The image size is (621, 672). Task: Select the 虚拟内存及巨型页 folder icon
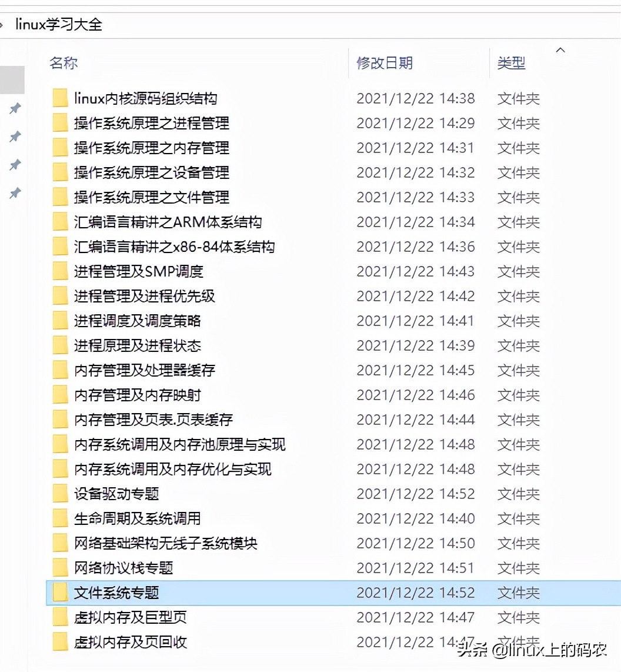coord(60,617)
